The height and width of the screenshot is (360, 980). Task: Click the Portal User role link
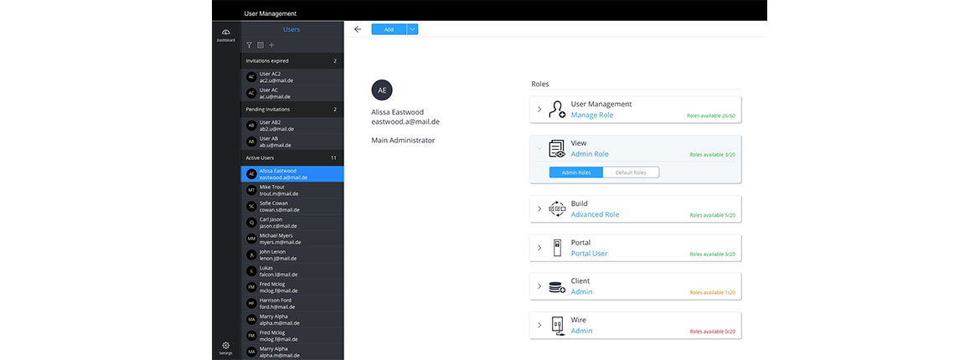coord(589,254)
